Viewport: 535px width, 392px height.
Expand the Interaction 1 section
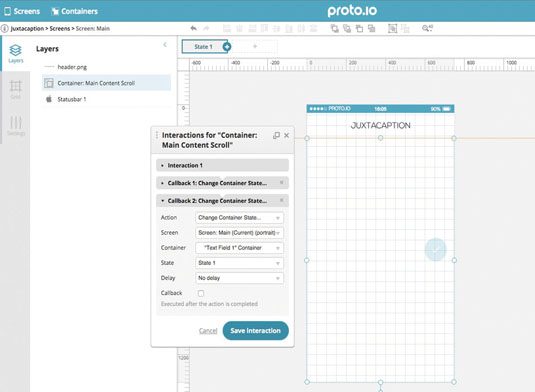click(x=222, y=165)
